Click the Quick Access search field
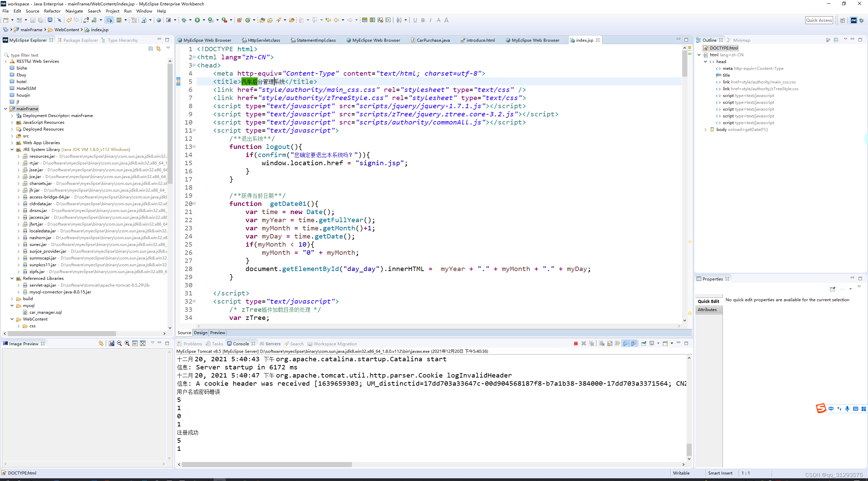The image size is (868, 481). coord(819,20)
